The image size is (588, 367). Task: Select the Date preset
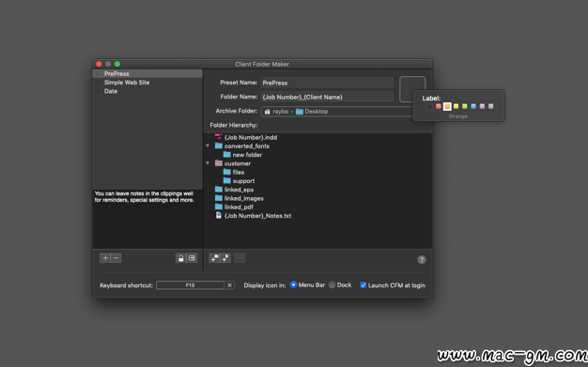coord(147,91)
